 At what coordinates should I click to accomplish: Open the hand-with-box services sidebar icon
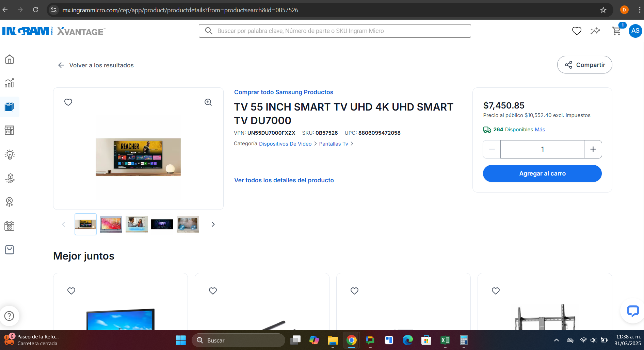(10, 178)
